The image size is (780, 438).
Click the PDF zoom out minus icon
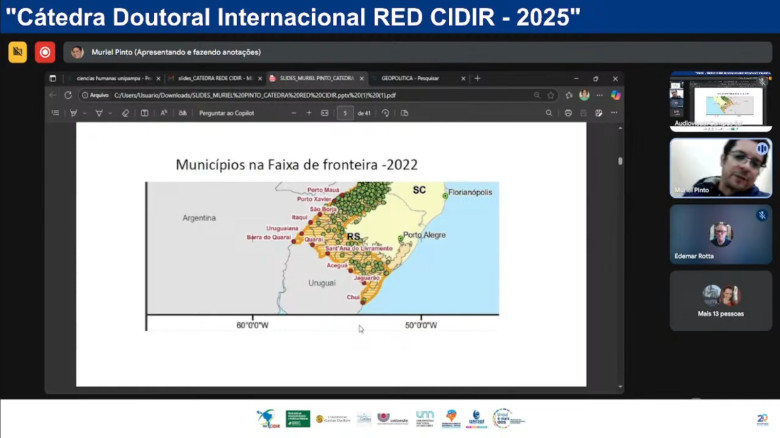coord(294,113)
